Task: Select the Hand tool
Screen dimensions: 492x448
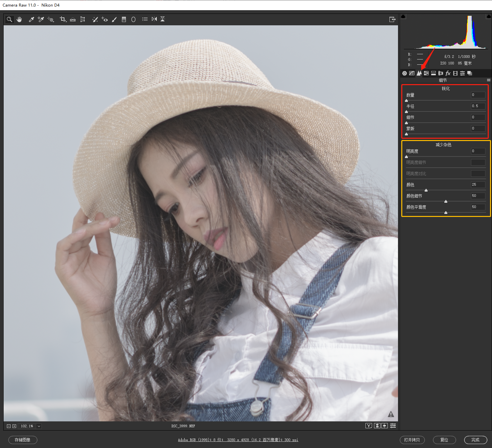Action: point(19,19)
